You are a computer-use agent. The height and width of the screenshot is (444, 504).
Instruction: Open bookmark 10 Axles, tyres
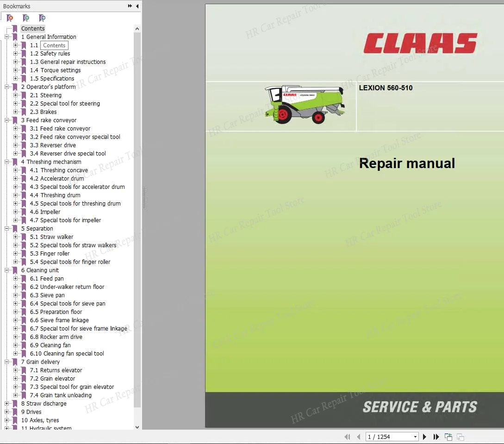coord(40,420)
